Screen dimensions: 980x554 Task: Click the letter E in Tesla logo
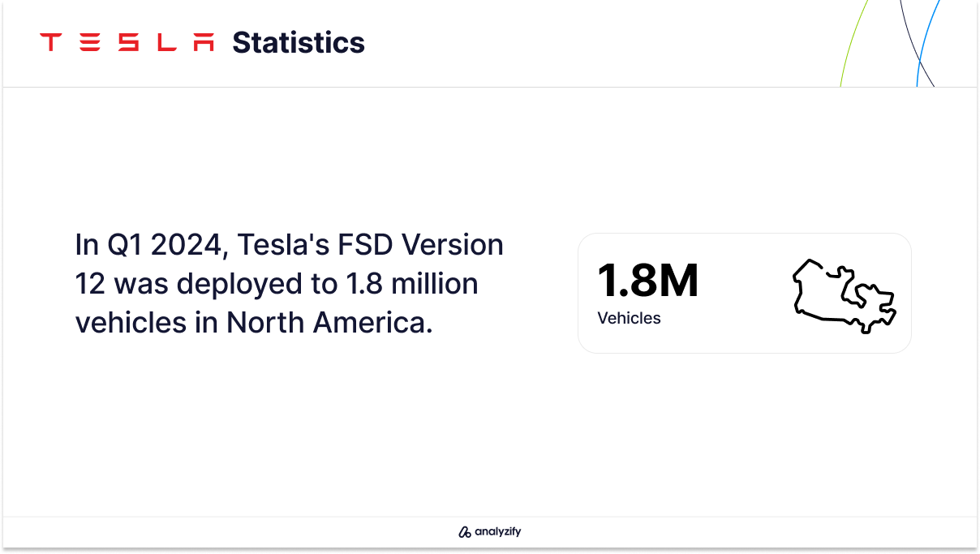point(90,42)
